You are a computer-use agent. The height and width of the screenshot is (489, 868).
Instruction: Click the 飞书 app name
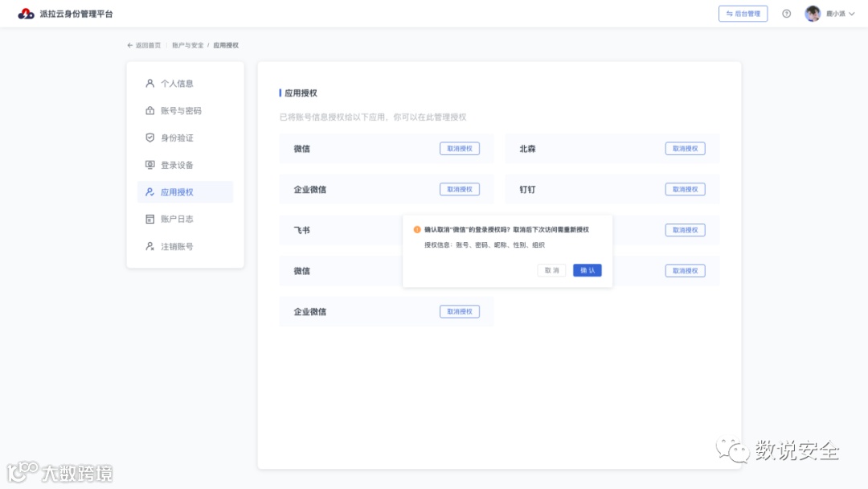pyautogui.click(x=301, y=230)
